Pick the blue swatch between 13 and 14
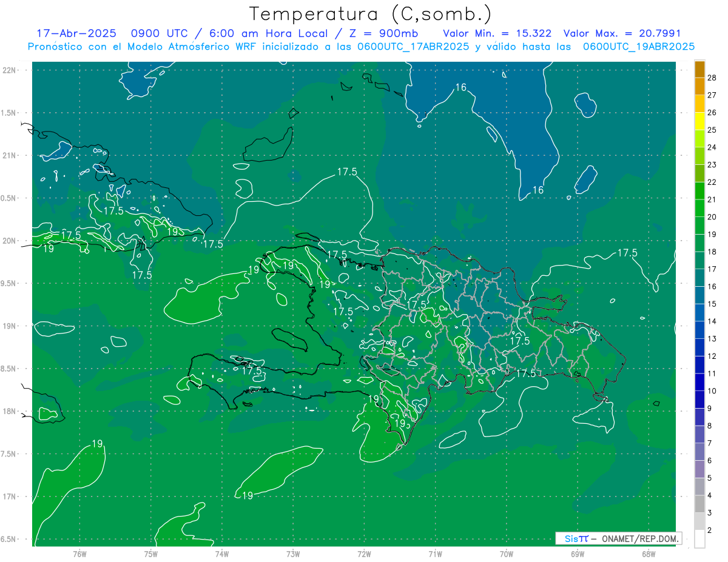Viewport: 728px width, 562px height. point(699,330)
